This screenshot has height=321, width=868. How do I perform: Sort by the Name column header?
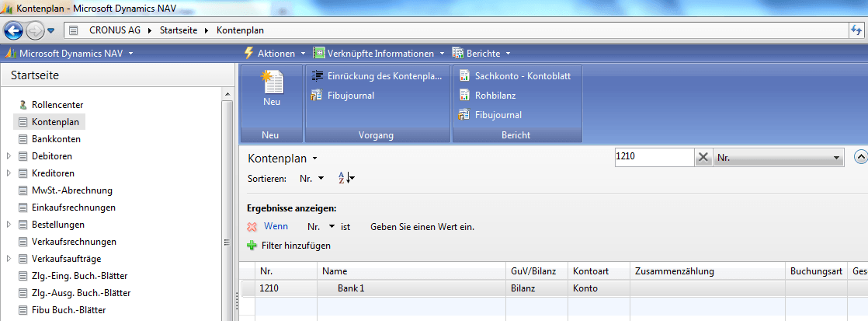coord(411,272)
